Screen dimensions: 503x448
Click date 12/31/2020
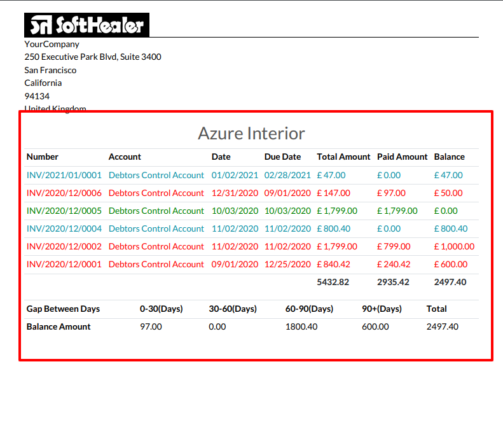[235, 193]
